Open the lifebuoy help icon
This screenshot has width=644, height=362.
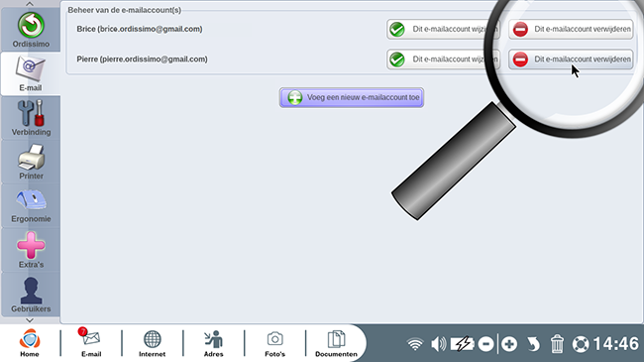(x=581, y=344)
